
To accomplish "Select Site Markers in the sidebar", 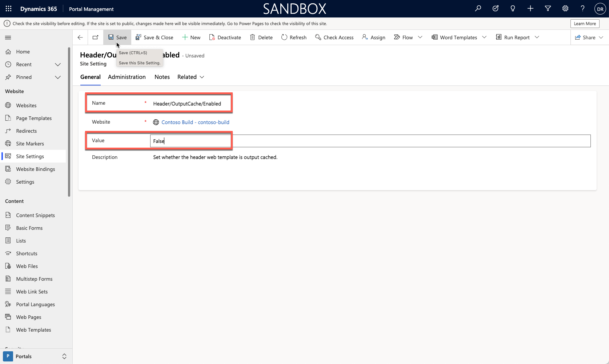I will tap(30, 143).
